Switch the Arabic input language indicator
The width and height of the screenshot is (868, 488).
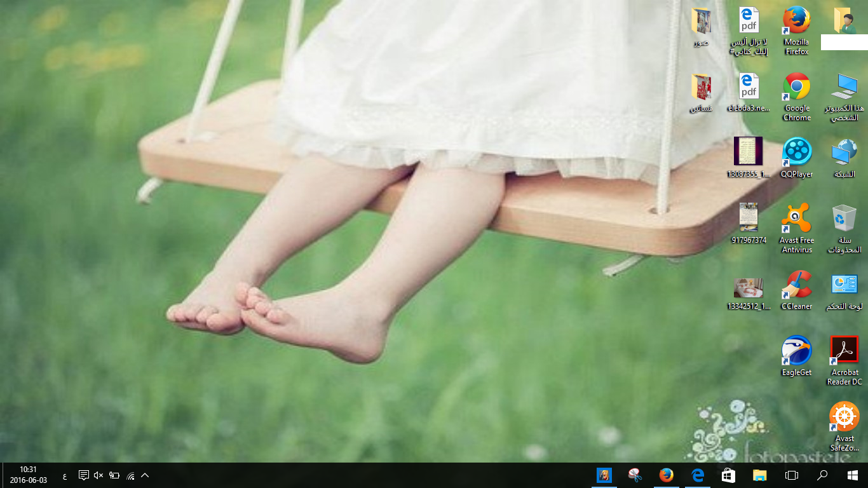tap(65, 476)
